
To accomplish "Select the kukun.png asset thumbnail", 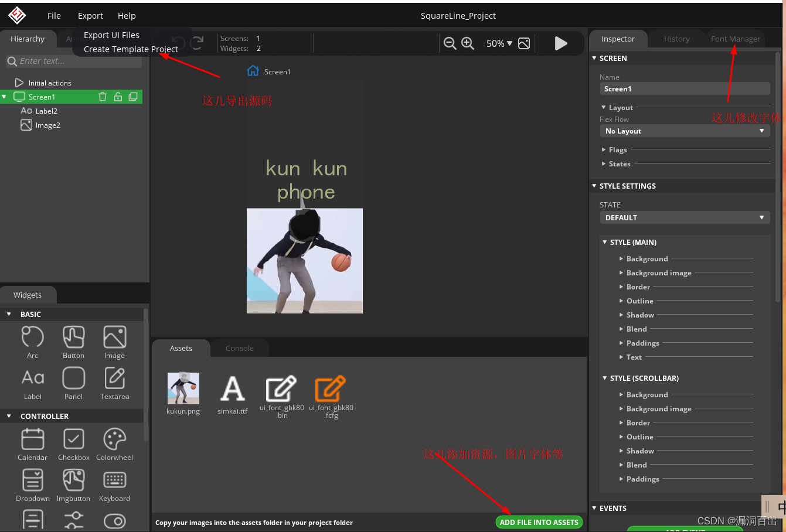I will [183, 388].
